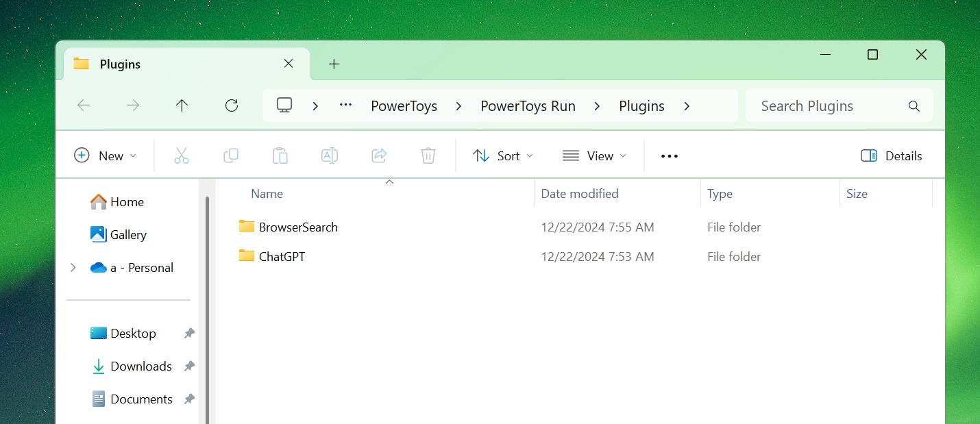Click the This PC monitor icon in address bar
The image size is (980, 424).
point(284,105)
